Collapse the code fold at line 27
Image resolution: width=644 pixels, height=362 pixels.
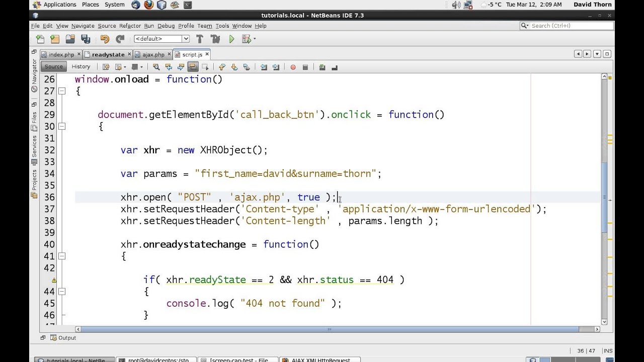62,91
